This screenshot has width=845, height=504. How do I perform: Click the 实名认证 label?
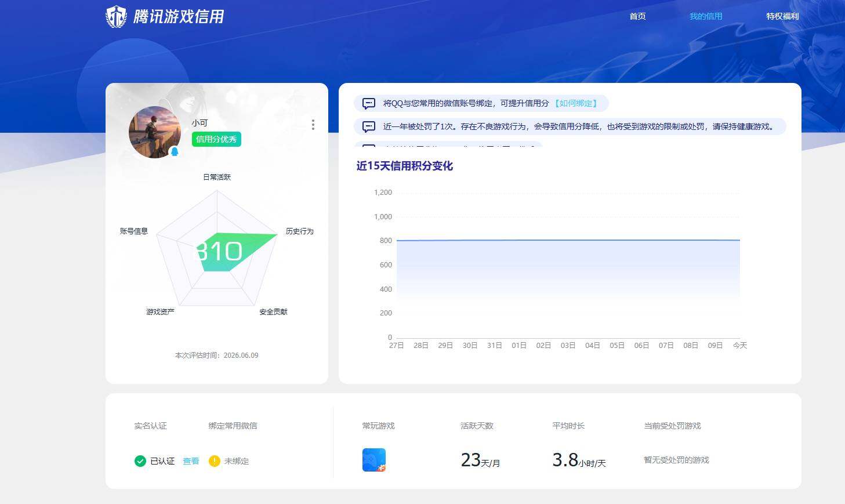(150, 426)
